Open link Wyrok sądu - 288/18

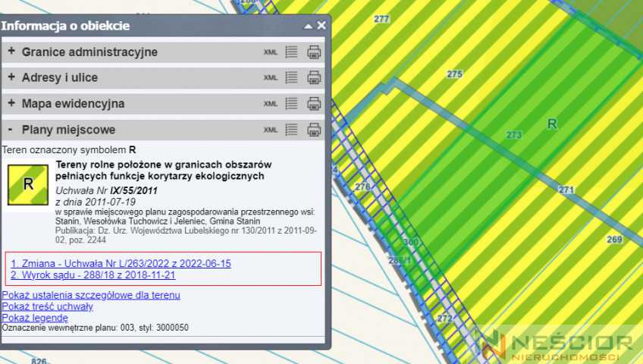coord(93,275)
